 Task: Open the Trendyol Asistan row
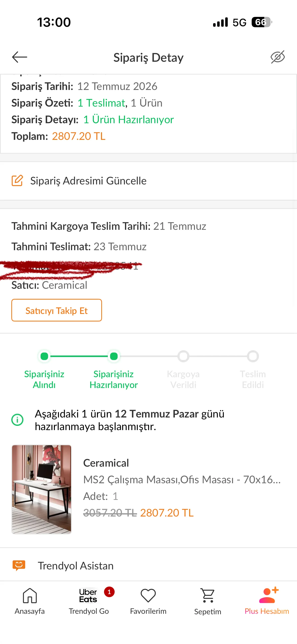[x=148, y=565]
